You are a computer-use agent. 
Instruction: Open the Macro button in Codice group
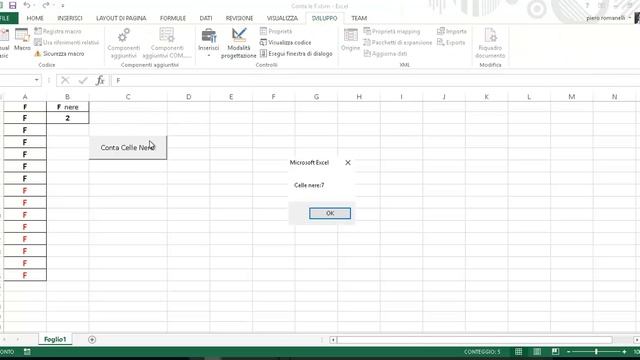(x=22, y=40)
